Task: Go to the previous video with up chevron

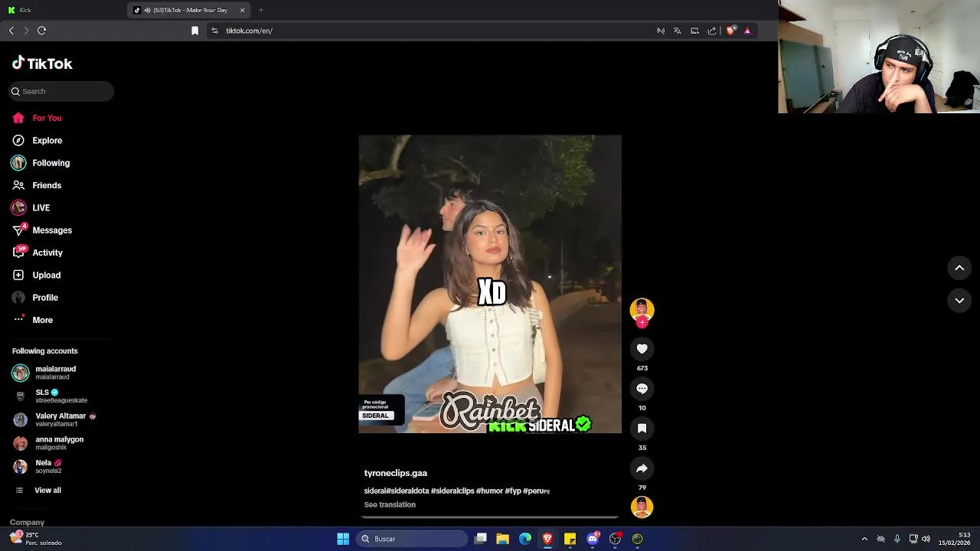Action: click(x=959, y=268)
